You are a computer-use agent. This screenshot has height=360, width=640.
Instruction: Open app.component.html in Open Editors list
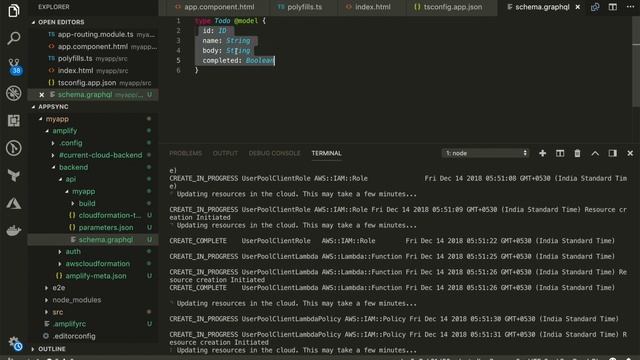pos(93,47)
